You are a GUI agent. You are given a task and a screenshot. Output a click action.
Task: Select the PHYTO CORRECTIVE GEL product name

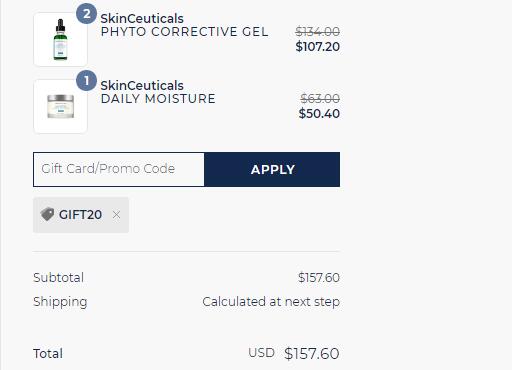[184, 32]
